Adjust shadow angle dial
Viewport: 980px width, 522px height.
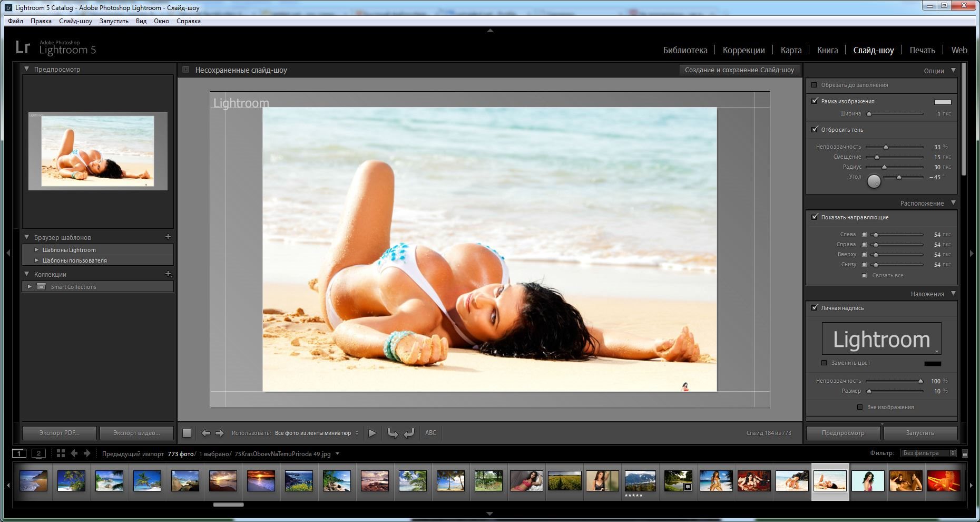[x=874, y=181]
